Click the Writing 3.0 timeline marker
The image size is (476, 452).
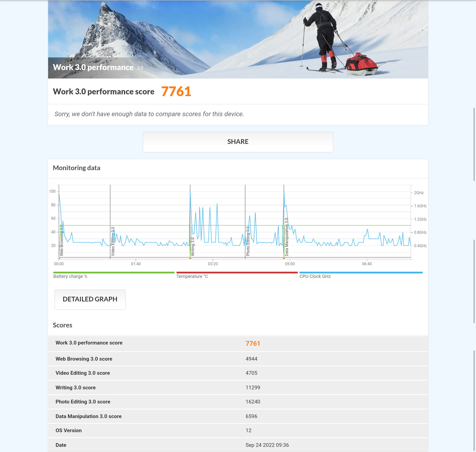193,247
